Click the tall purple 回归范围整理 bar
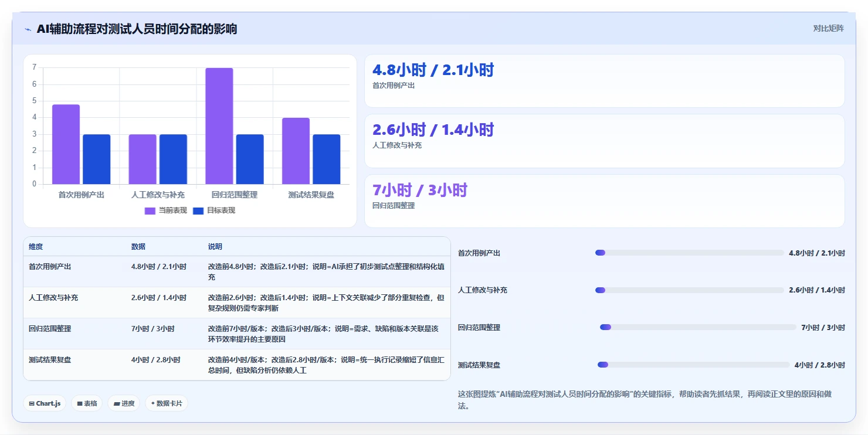This screenshot has height=435, width=868. click(219, 126)
